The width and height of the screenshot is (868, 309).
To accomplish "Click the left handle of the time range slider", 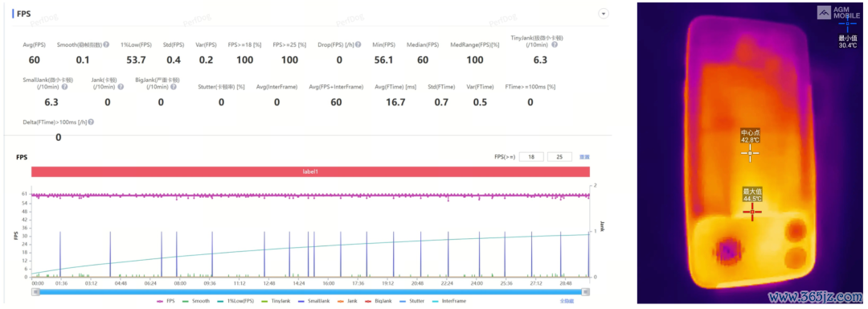I will pos(35,290).
